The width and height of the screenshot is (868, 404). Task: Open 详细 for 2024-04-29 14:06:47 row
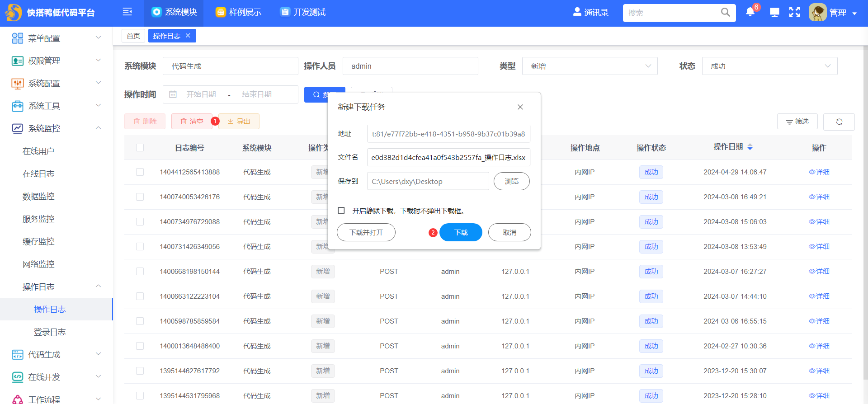(x=819, y=172)
